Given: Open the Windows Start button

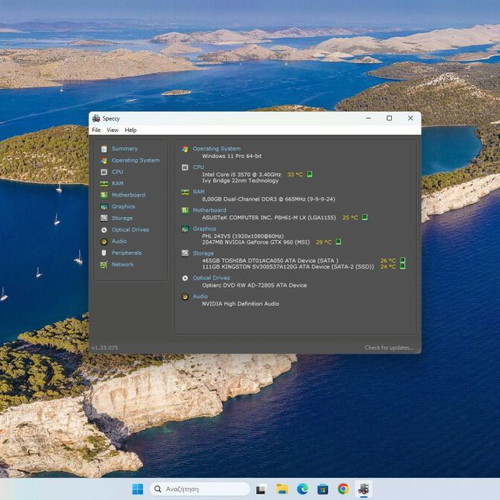Looking at the screenshot, I should click(137, 489).
